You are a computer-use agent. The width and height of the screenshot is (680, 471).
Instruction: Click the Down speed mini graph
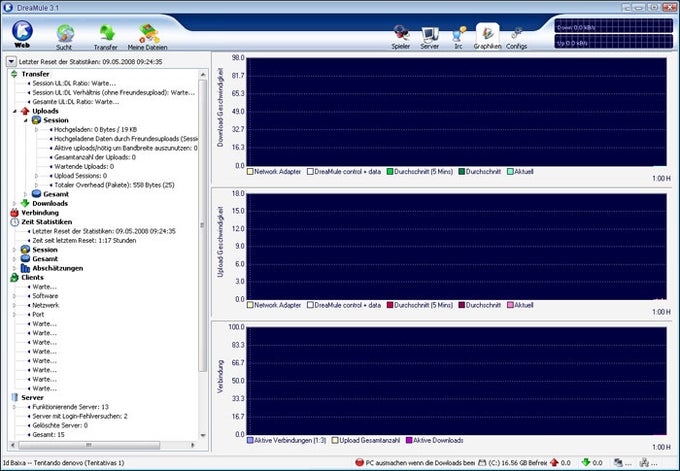tap(613, 26)
